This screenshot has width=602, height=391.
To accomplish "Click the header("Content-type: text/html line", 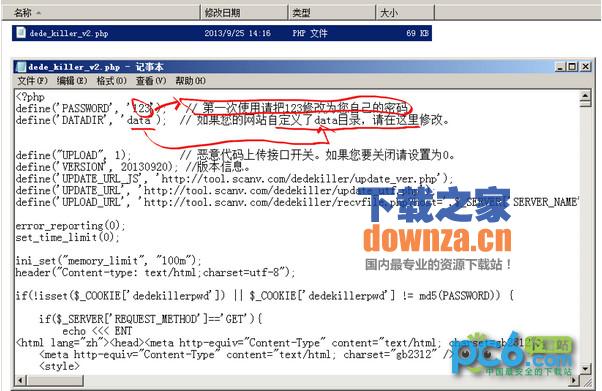I will click(x=155, y=273).
